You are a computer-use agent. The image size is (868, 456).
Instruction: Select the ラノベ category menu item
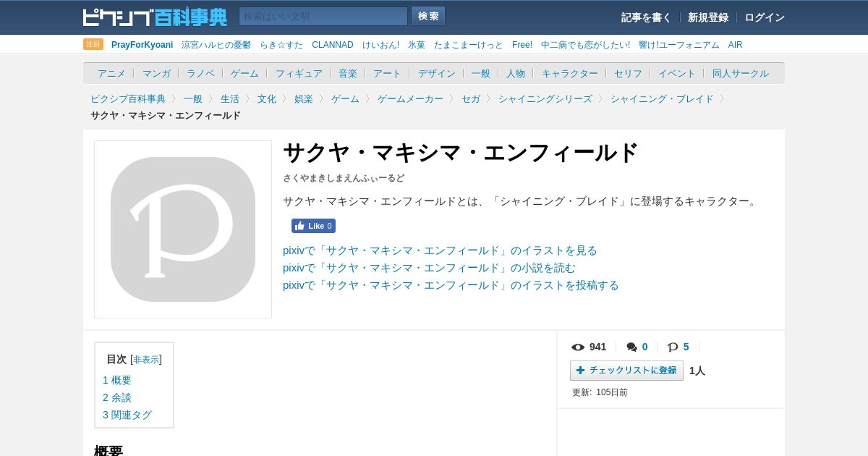coord(200,73)
